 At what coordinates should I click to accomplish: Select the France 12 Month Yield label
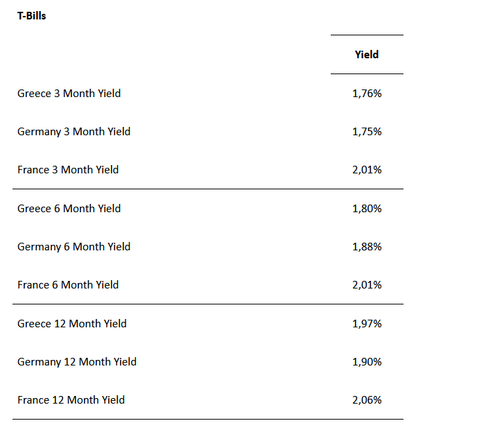click(71, 400)
